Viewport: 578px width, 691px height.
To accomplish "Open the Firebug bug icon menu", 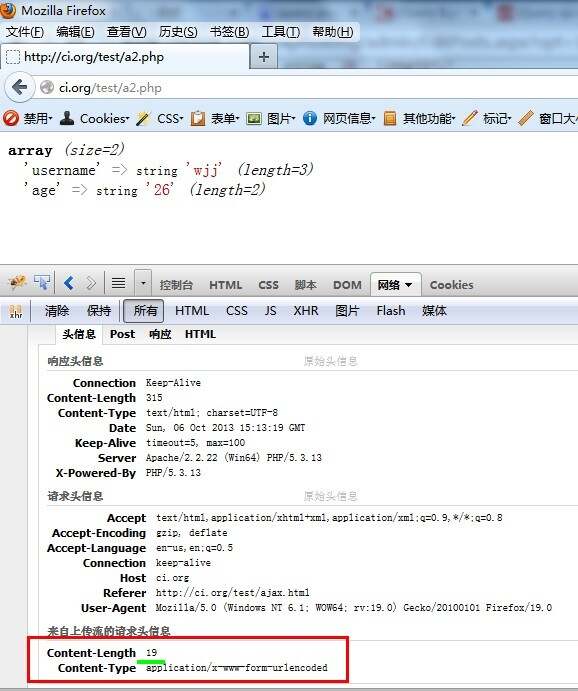I will coord(17,282).
